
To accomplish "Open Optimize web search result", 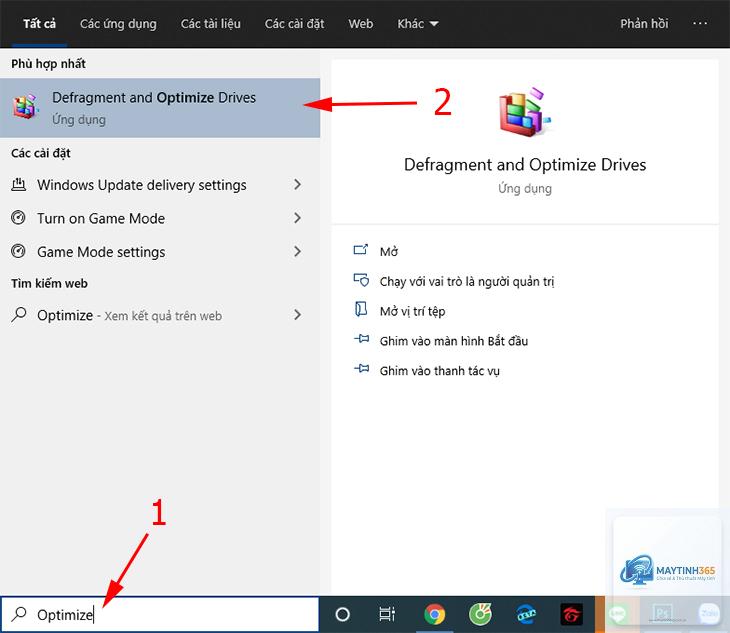I will pyautogui.click(x=160, y=315).
